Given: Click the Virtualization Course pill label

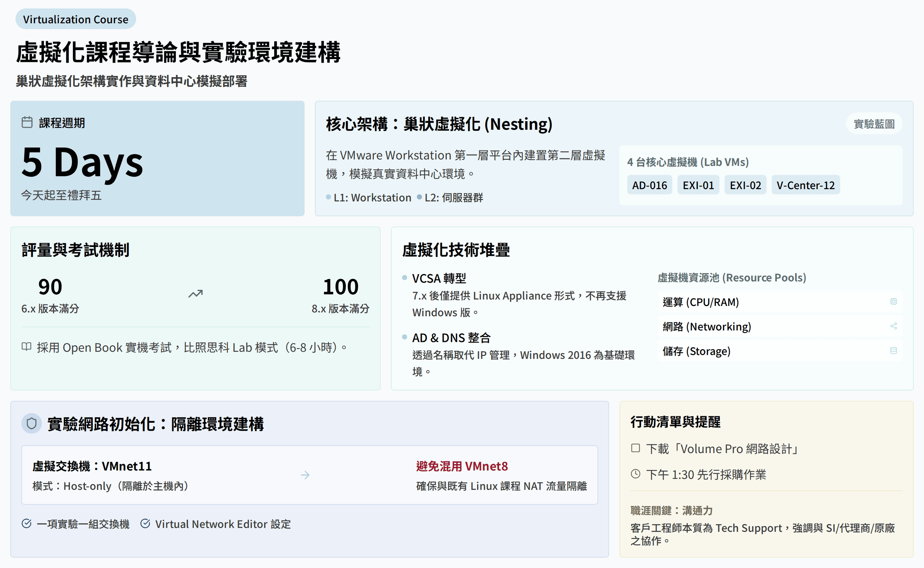Looking at the screenshot, I should click(76, 19).
